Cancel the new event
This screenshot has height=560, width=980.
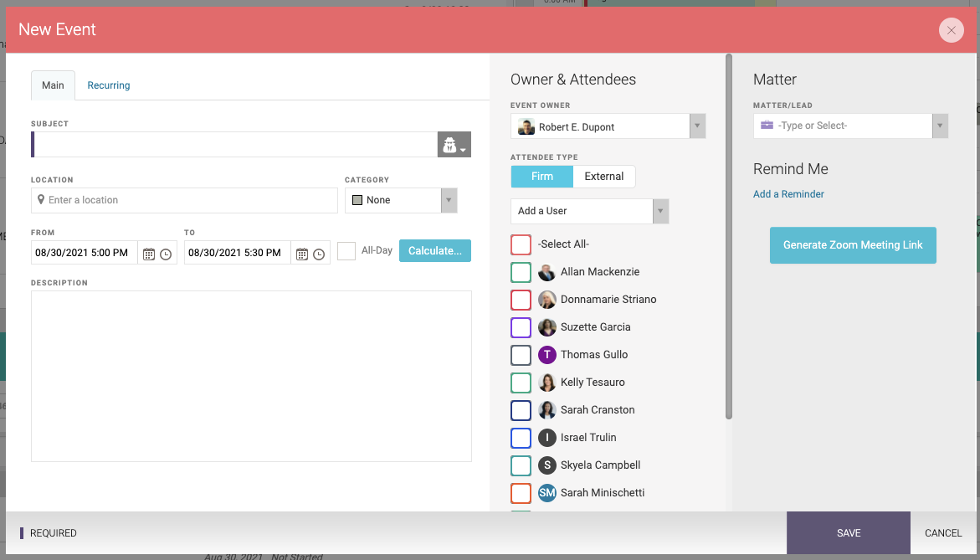click(x=943, y=533)
